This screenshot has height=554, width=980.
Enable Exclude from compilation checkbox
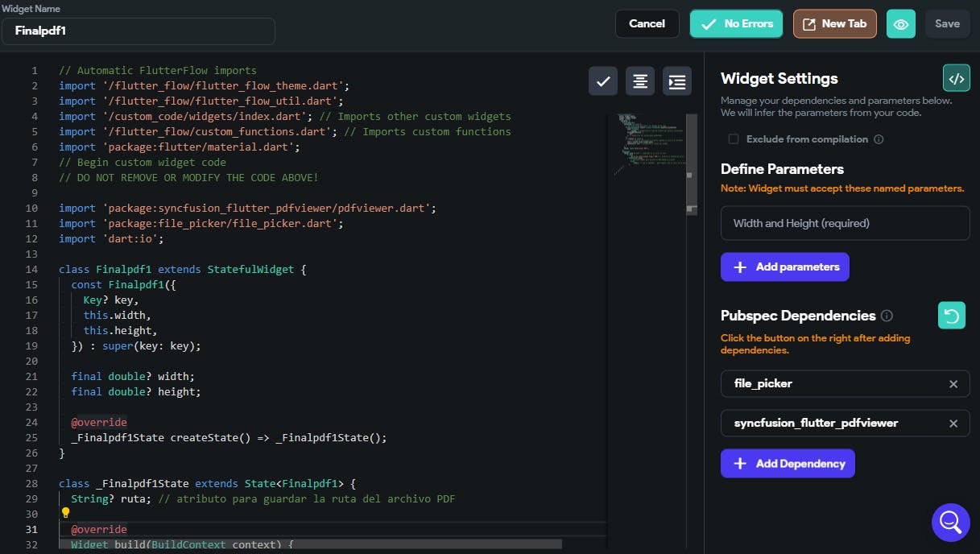(x=734, y=139)
